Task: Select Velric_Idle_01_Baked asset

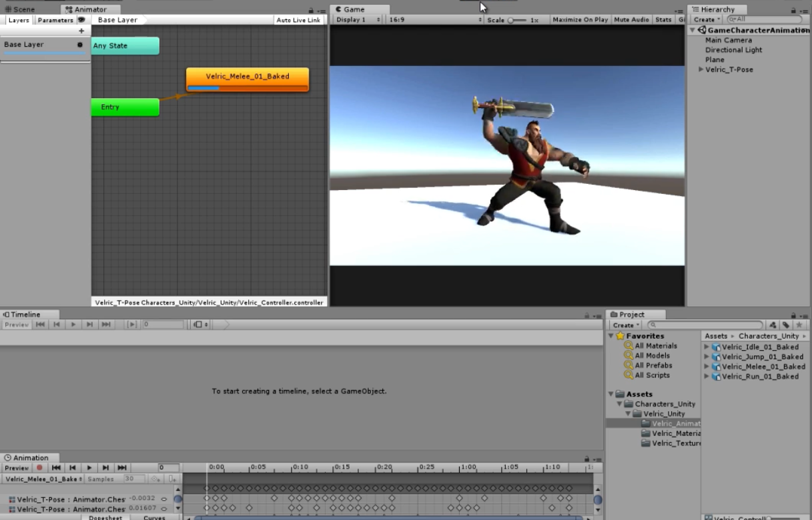Action: pos(755,347)
